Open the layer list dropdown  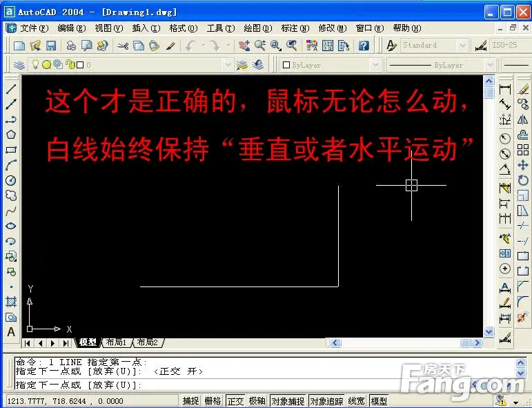(x=228, y=64)
